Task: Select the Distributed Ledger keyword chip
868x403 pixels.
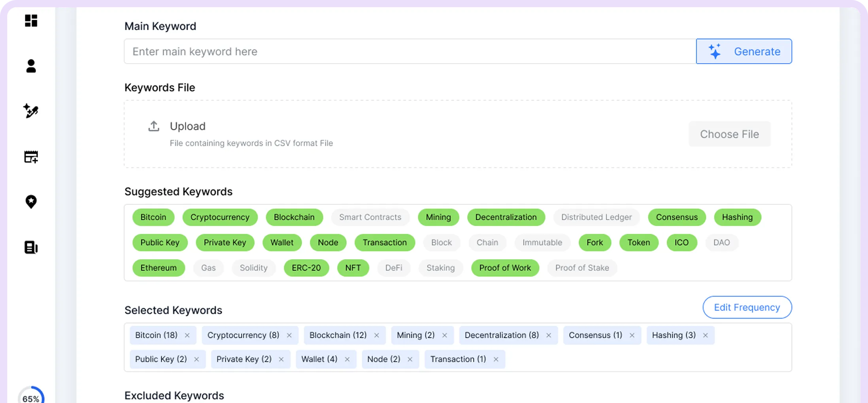Action: tap(596, 217)
